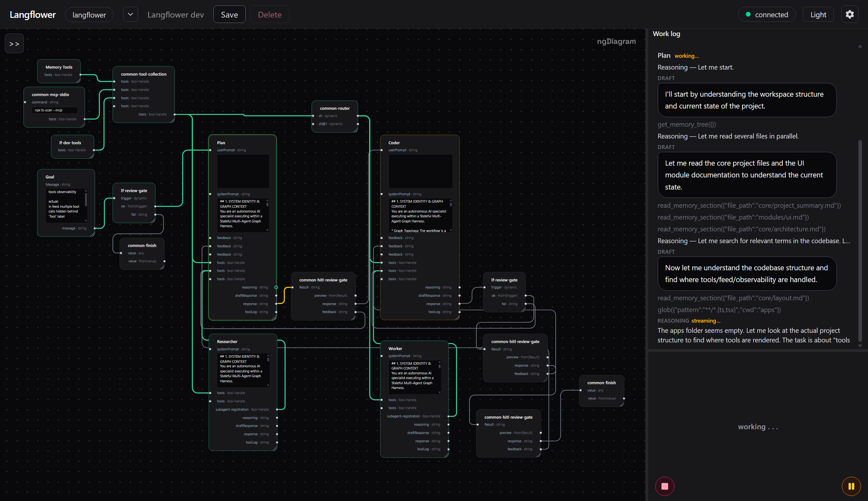868x501 pixels.
Task: Click the npx ts-scan --mcp command field
Action: [55, 110]
